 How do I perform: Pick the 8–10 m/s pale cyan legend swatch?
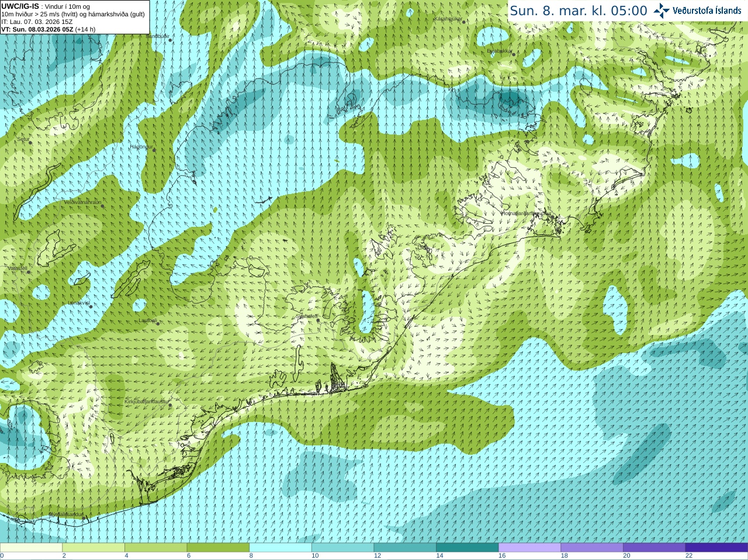click(x=280, y=548)
